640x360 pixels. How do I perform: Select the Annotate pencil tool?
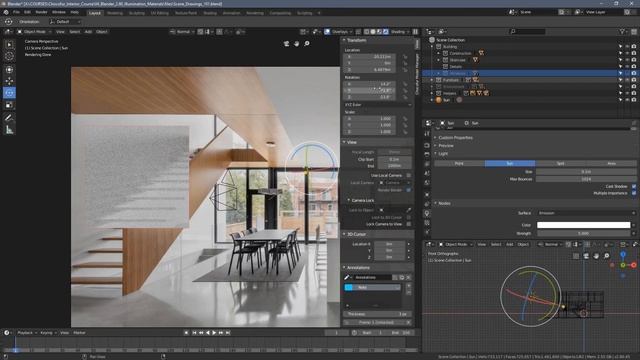click(9, 118)
